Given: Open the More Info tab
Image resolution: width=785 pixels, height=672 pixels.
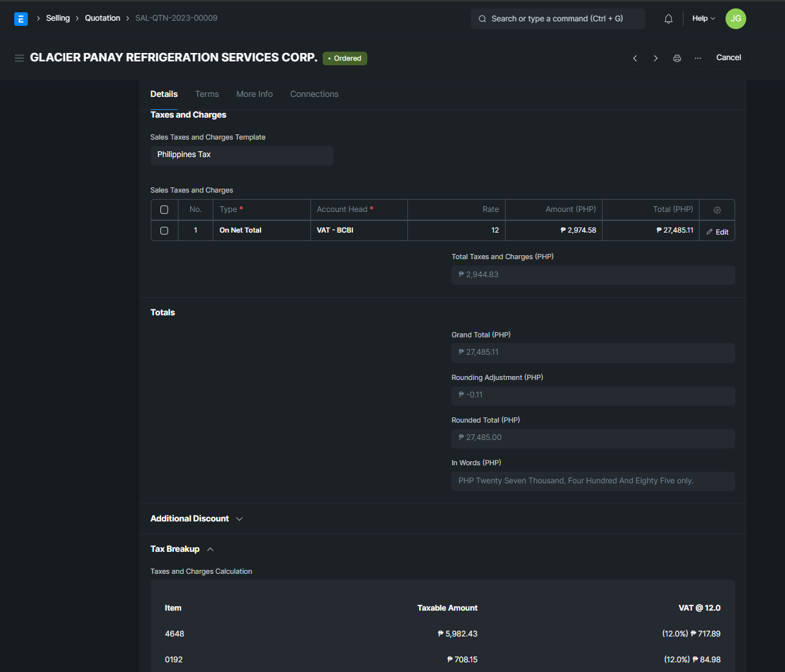Looking at the screenshot, I should click(255, 94).
